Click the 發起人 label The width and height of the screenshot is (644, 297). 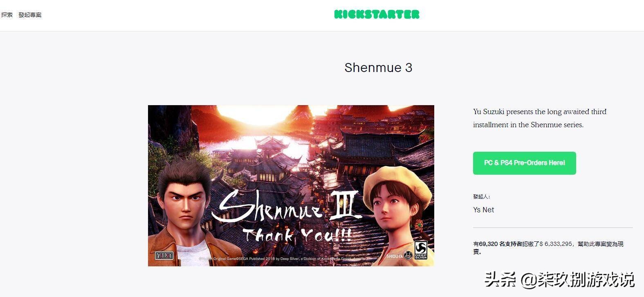[x=482, y=197]
